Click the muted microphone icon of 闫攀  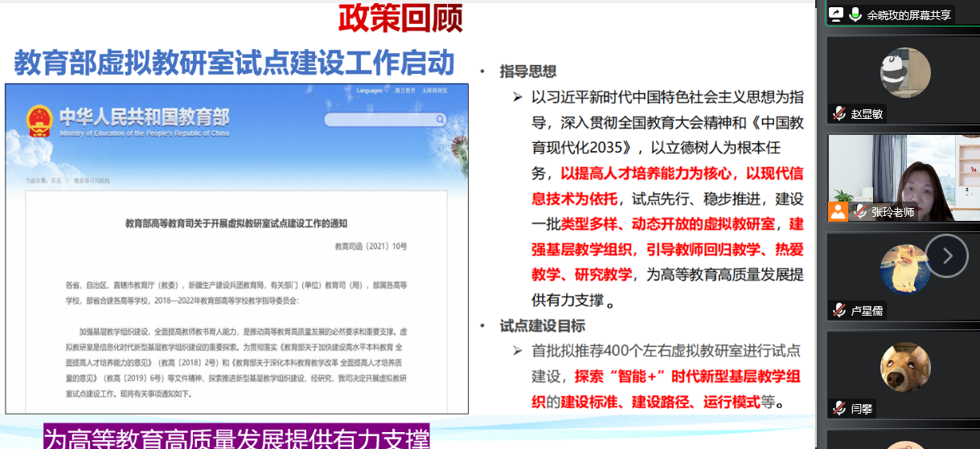tap(839, 408)
